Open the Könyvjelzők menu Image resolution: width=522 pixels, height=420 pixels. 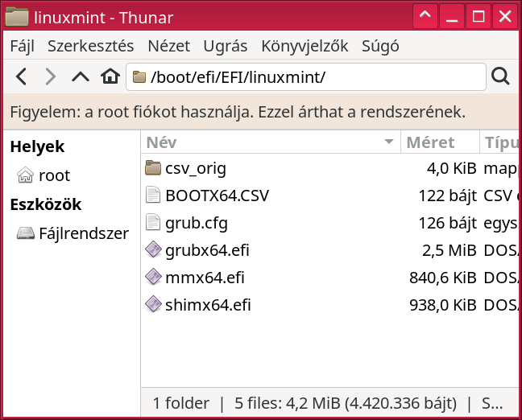point(304,46)
